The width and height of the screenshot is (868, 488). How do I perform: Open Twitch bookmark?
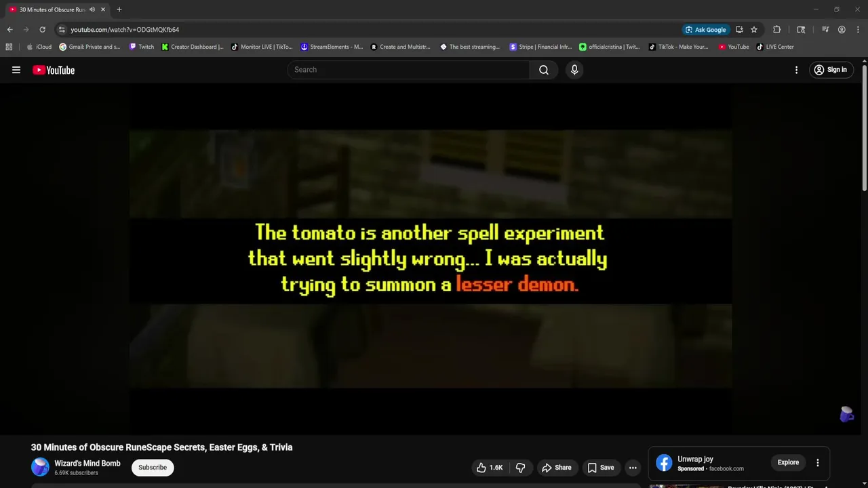click(142, 47)
